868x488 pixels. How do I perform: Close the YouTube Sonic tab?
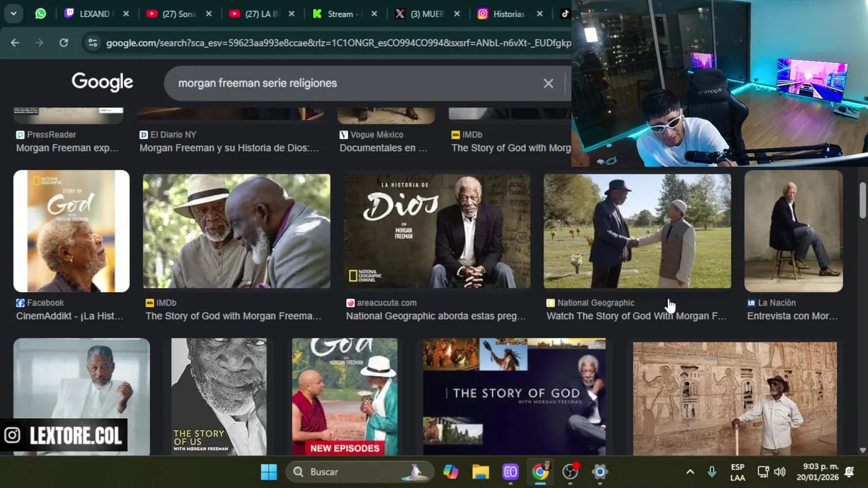(x=208, y=14)
